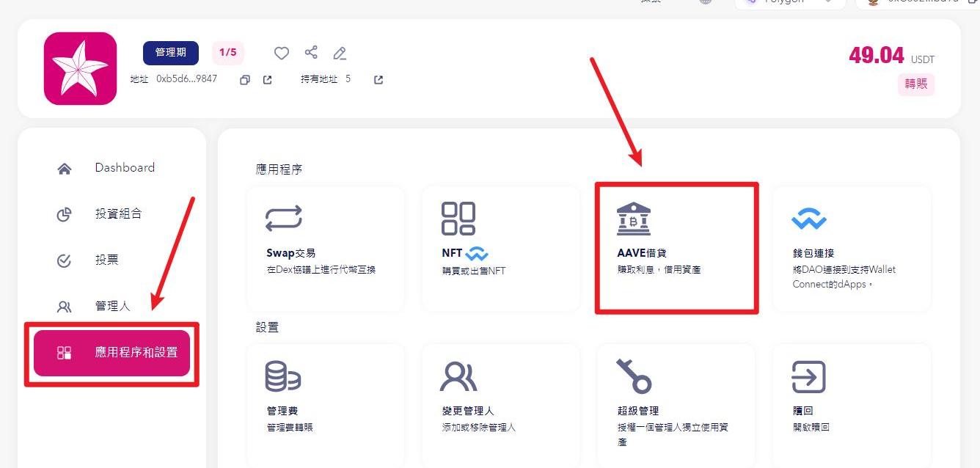Open 管理人 in the sidebar
The height and width of the screenshot is (468, 980).
point(111,307)
